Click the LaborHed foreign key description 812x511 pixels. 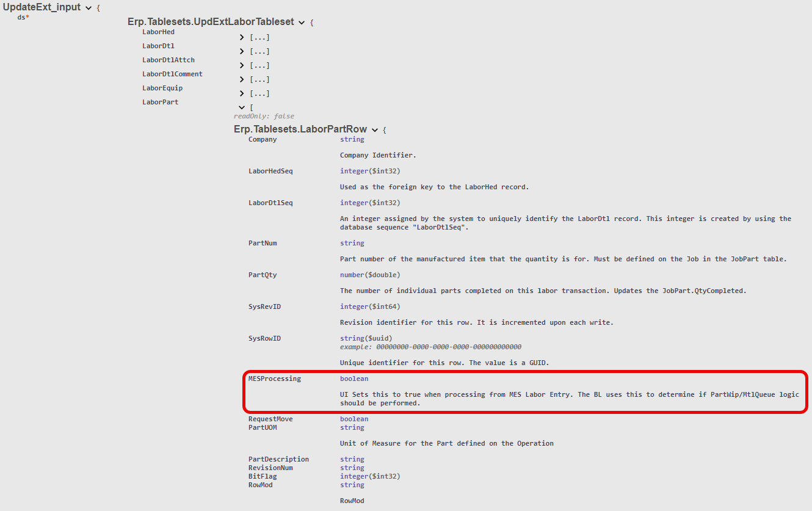pos(434,187)
